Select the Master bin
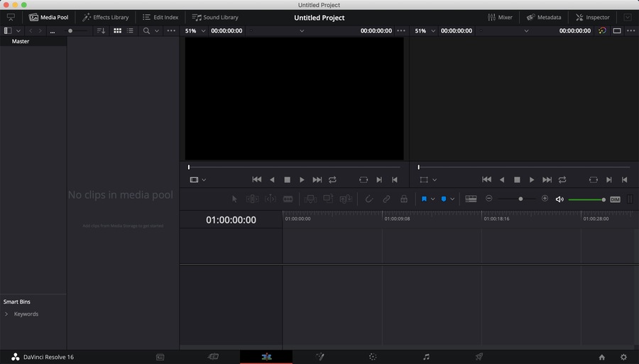This screenshot has width=639, height=364. point(33,41)
